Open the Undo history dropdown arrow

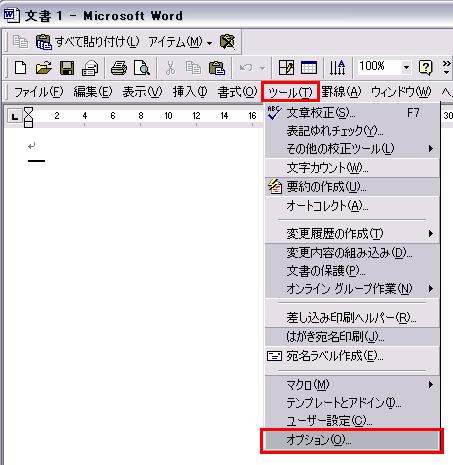point(263,68)
